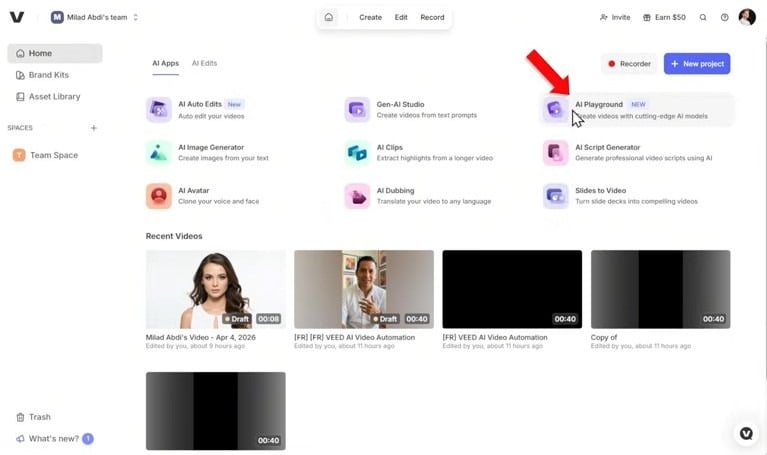767x455 pixels.
Task: Click the AI Script Generator title
Action: pyautogui.click(x=608, y=147)
